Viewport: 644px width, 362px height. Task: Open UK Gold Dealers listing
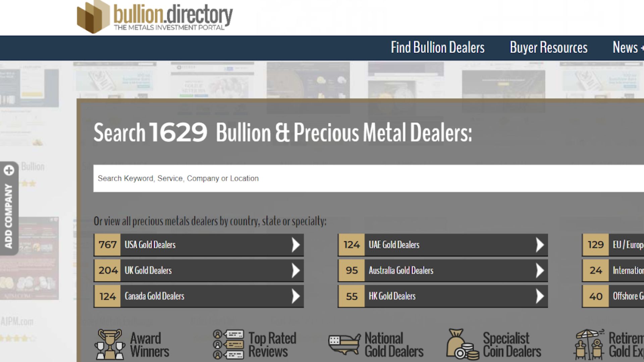(x=199, y=270)
